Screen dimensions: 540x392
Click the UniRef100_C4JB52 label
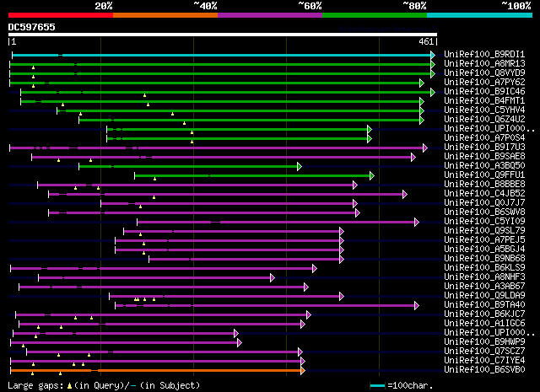[x=484, y=193]
